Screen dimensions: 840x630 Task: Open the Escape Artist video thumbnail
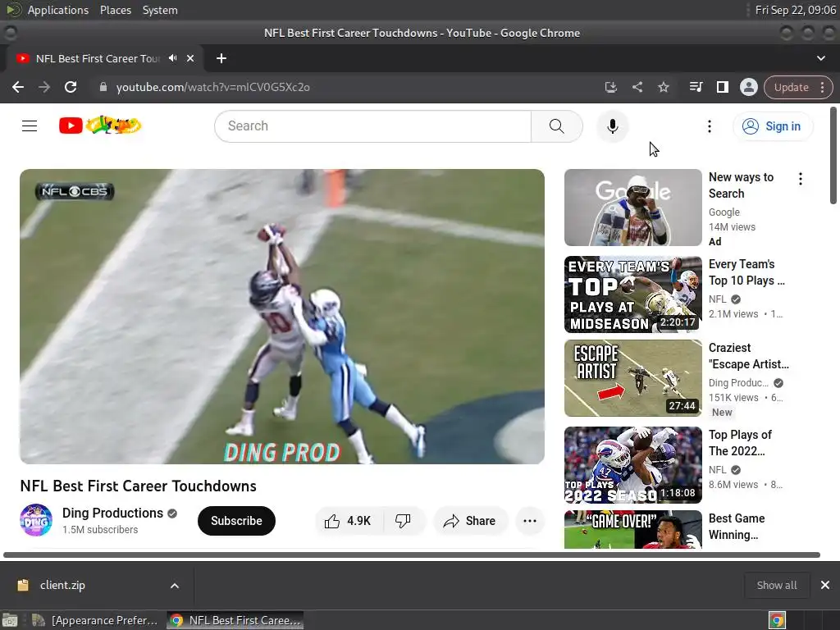pyautogui.click(x=632, y=378)
